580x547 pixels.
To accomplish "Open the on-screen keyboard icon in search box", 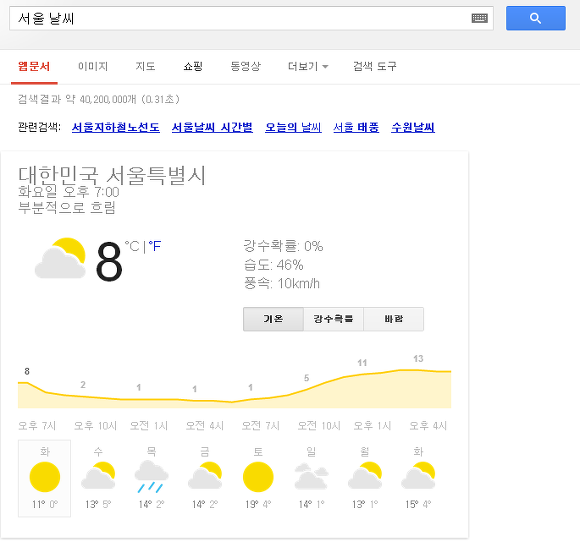I will pyautogui.click(x=479, y=18).
